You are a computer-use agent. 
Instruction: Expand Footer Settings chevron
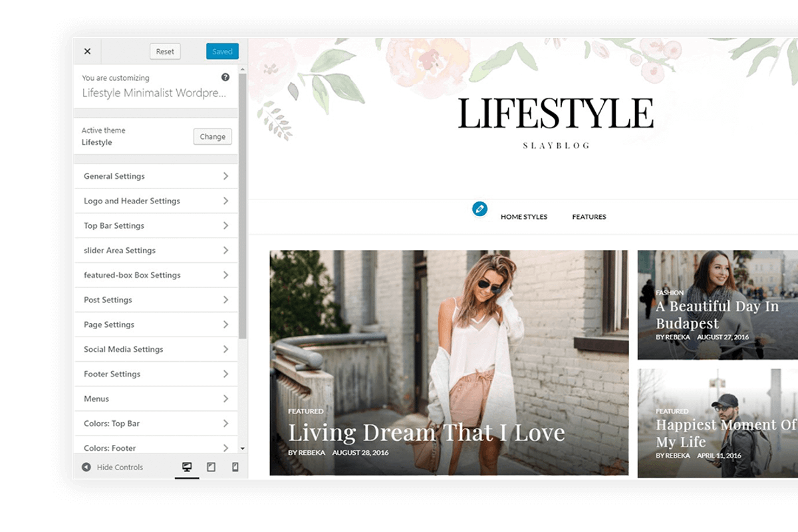point(225,374)
